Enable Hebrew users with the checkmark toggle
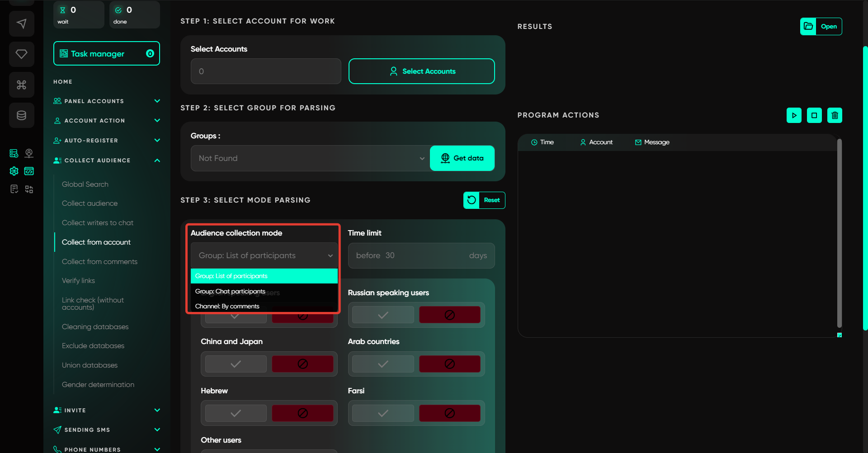This screenshot has width=868, height=453. pyautogui.click(x=236, y=413)
